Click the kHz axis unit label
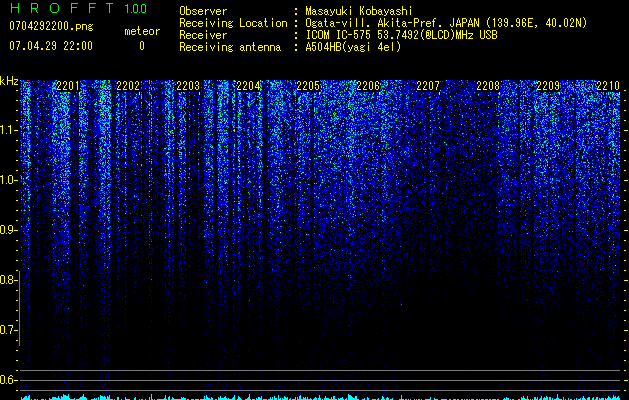The height and width of the screenshot is (400, 629). pyautogui.click(x=9, y=81)
